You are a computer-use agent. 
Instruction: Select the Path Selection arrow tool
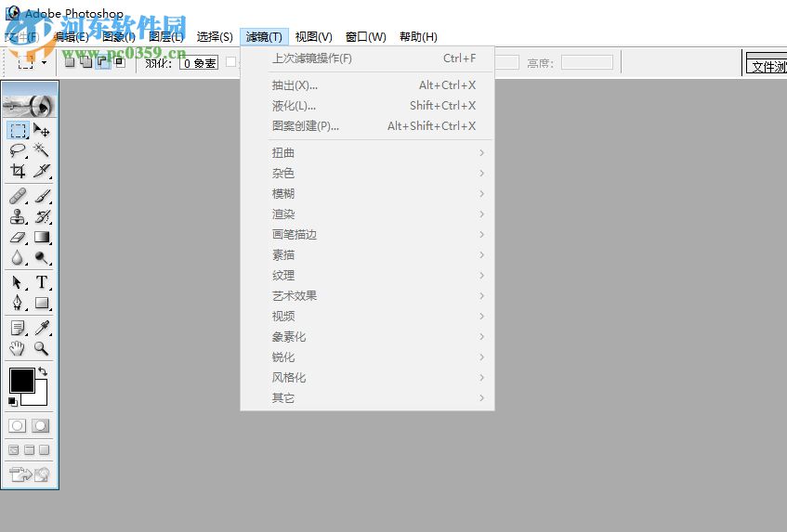tap(18, 282)
